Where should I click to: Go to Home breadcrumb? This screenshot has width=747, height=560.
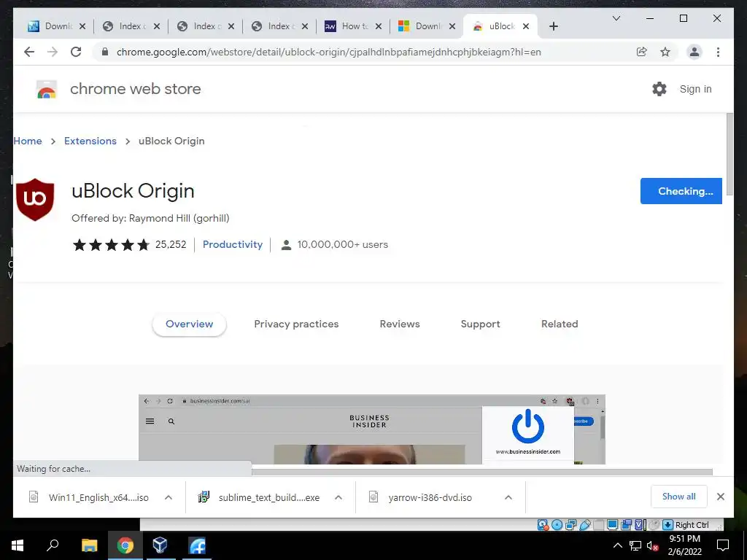coord(28,141)
